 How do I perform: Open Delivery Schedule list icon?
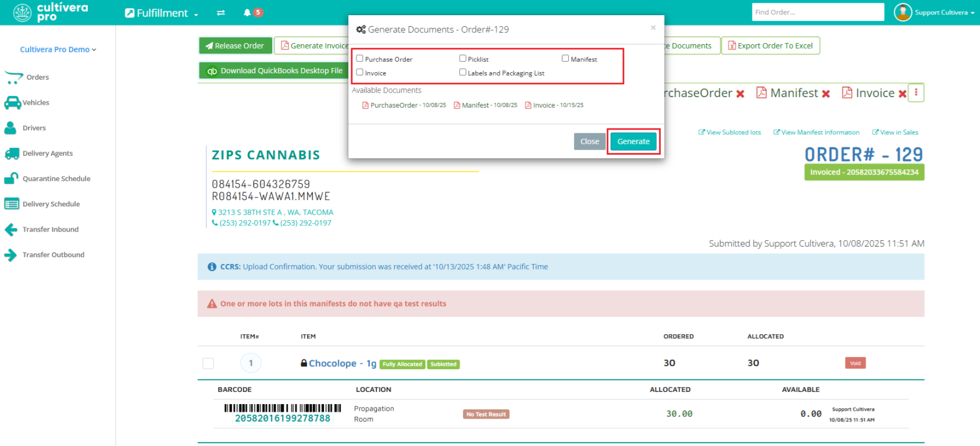[12, 204]
